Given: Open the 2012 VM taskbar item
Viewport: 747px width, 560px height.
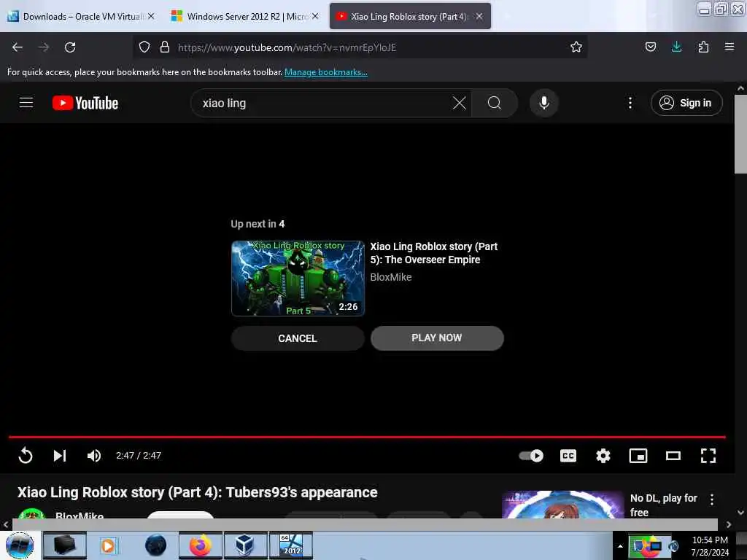Looking at the screenshot, I should pyautogui.click(x=291, y=545).
